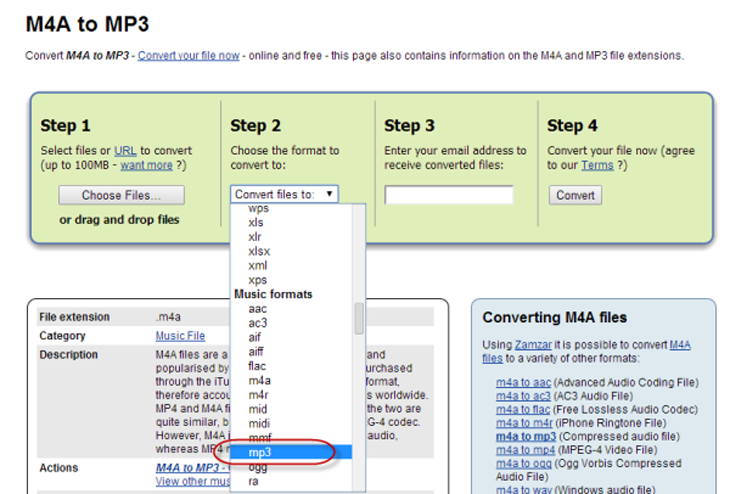Open the 'Convert your file now' link
The height and width of the screenshot is (494, 730).
(189, 55)
